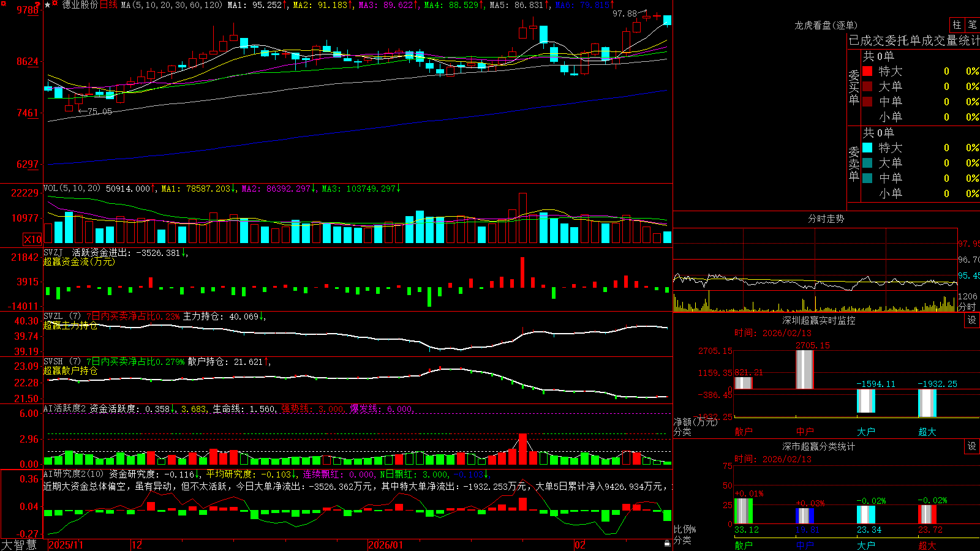This screenshot has height=551, width=980.
Task: Click the 小单 row under 委卖单
Action: pyautogui.click(x=921, y=193)
